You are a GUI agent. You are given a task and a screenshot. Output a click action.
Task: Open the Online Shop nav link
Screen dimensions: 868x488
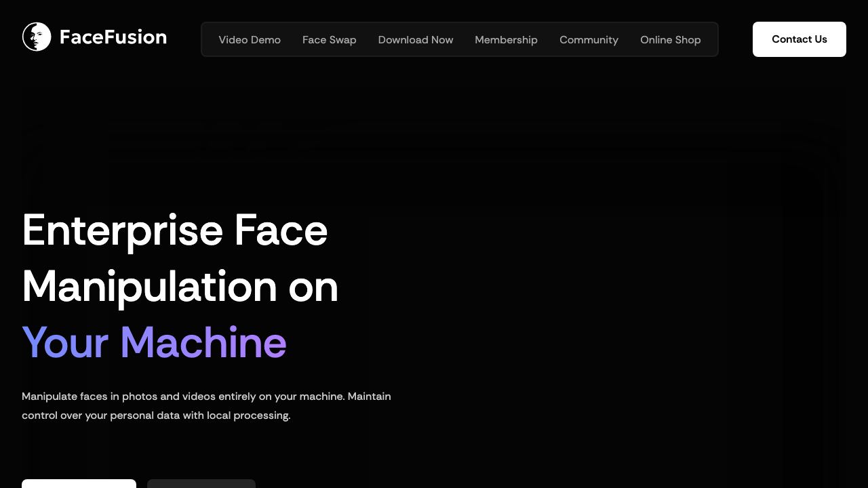click(x=671, y=40)
